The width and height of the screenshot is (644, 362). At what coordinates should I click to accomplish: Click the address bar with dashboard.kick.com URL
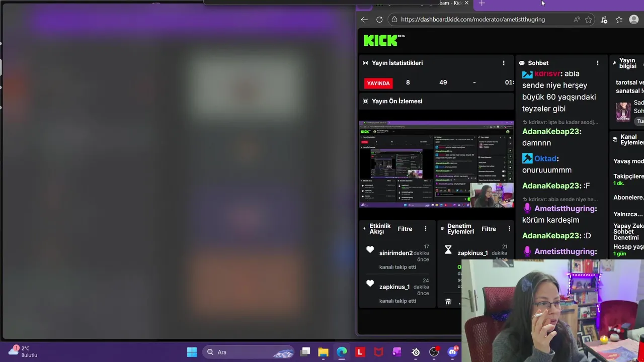coord(473,20)
